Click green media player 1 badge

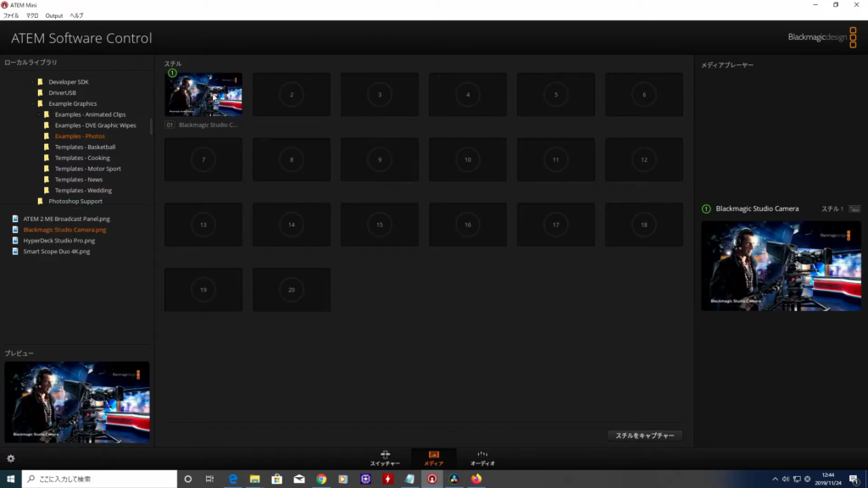[x=706, y=208]
